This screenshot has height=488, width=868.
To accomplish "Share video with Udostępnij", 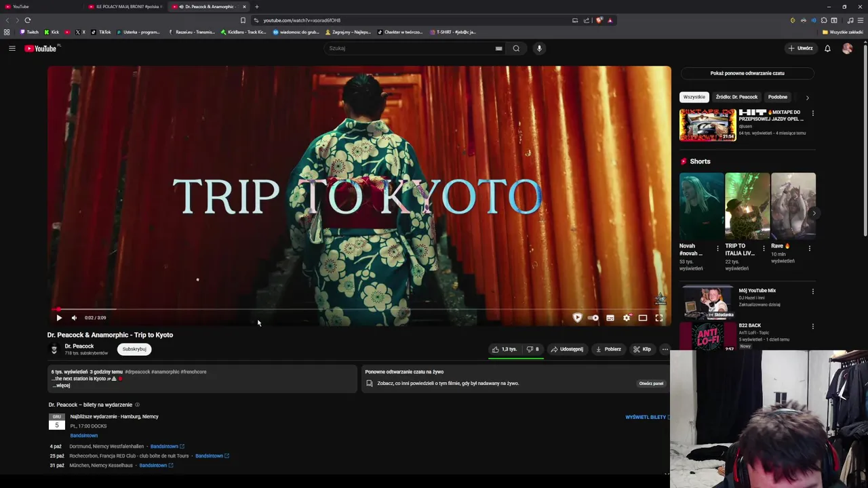I will (567, 349).
